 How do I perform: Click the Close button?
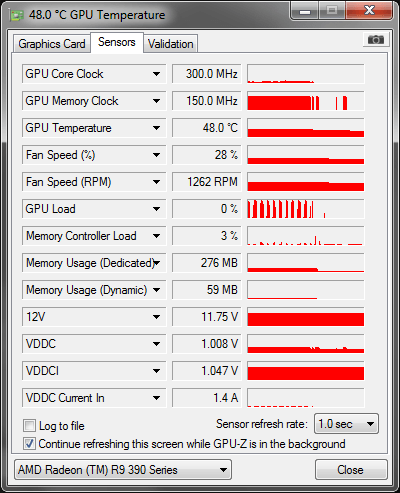[x=351, y=470]
